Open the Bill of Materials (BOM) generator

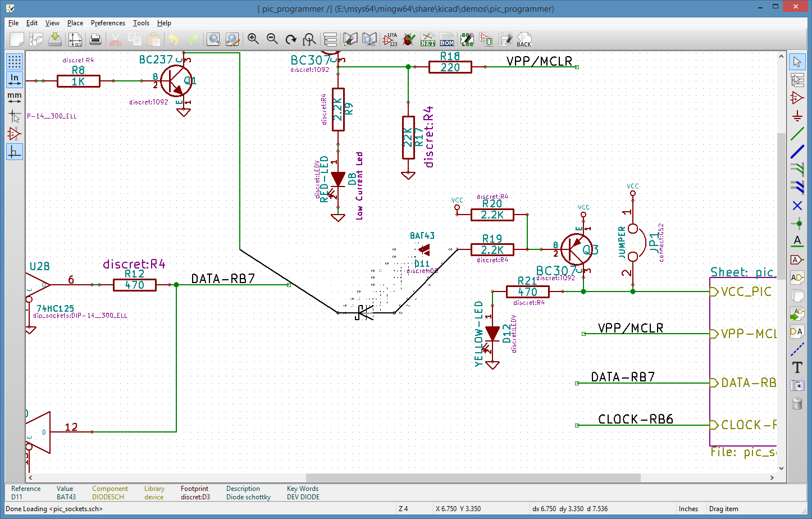click(x=447, y=39)
